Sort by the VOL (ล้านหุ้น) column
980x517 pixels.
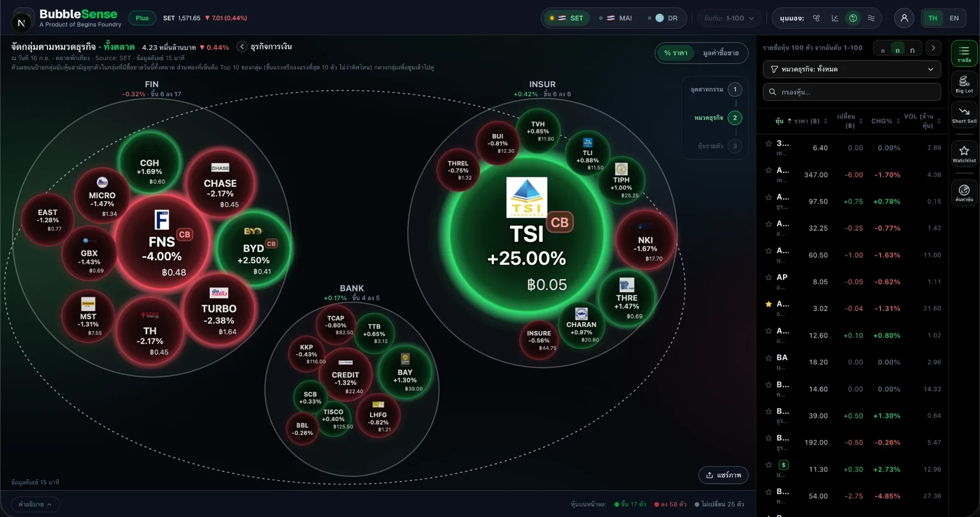pyautogui.click(x=922, y=121)
